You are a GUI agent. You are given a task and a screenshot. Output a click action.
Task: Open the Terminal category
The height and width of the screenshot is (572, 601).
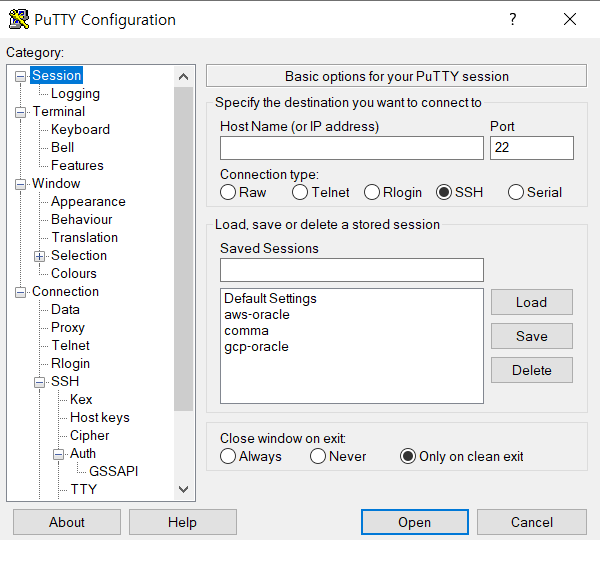click(59, 112)
